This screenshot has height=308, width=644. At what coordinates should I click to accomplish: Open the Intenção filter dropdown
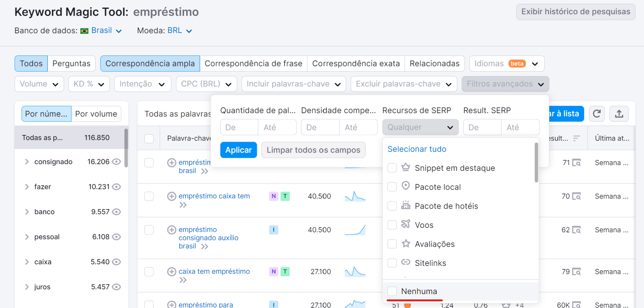click(143, 84)
